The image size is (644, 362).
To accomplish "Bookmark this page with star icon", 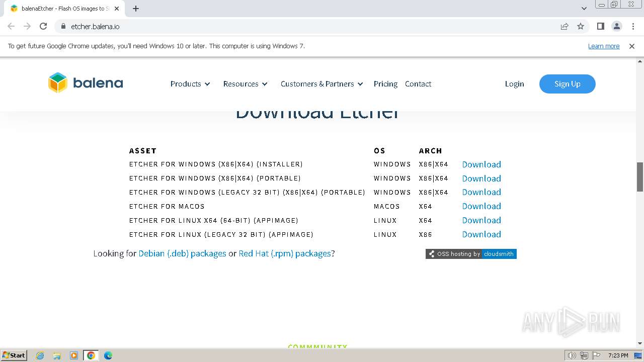I will pyautogui.click(x=581, y=26).
